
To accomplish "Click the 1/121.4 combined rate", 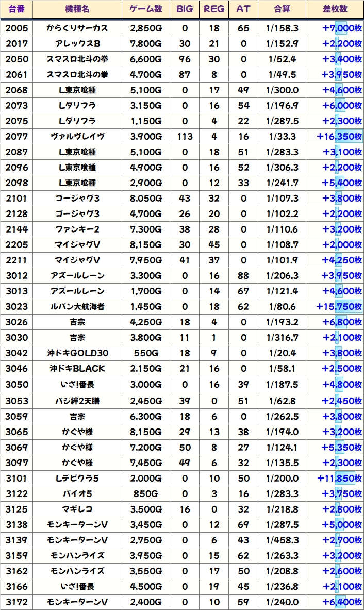I will click(x=282, y=291).
